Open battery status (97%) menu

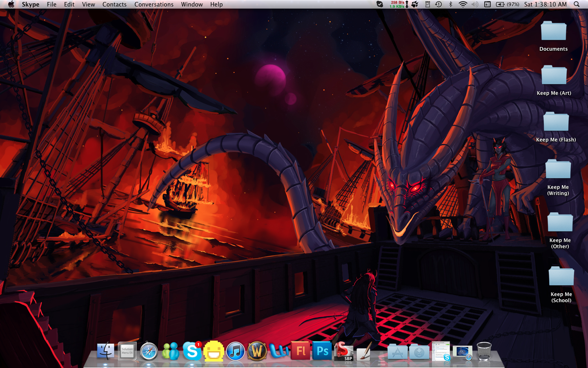point(508,4)
